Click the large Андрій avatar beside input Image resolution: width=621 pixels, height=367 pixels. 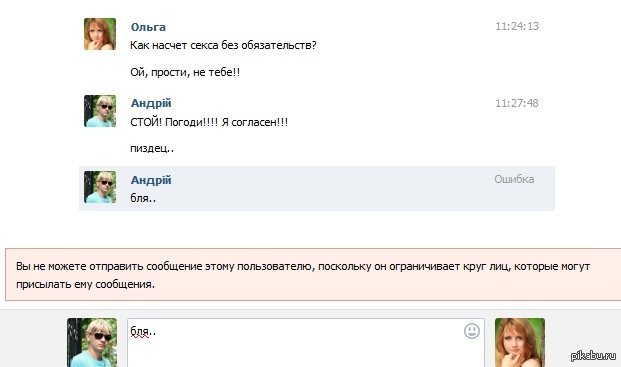[x=92, y=342]
